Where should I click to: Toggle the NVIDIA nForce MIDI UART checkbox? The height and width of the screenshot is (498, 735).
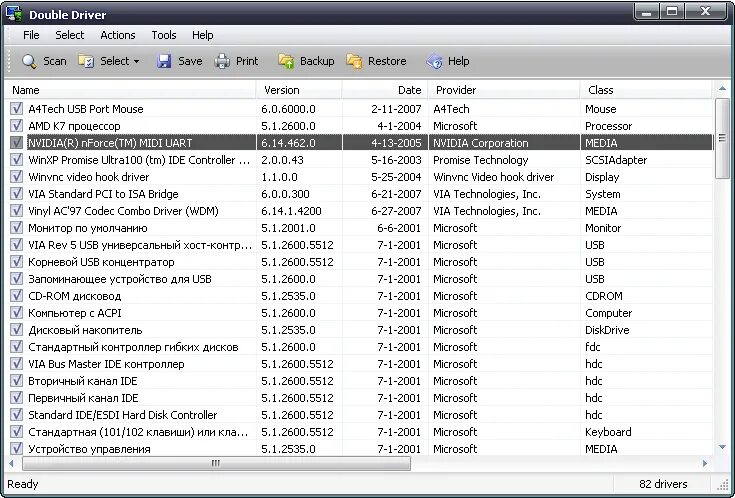pos(16,143)
